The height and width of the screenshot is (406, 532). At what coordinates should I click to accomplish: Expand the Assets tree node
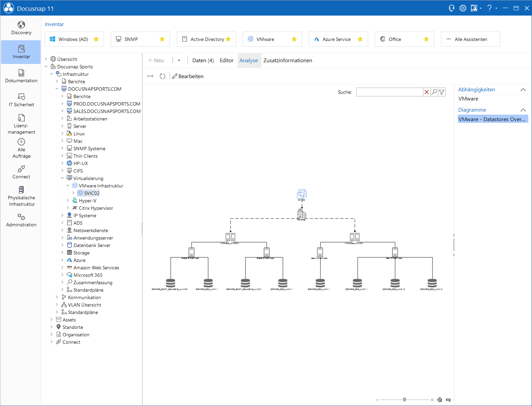tap(51, 320)
